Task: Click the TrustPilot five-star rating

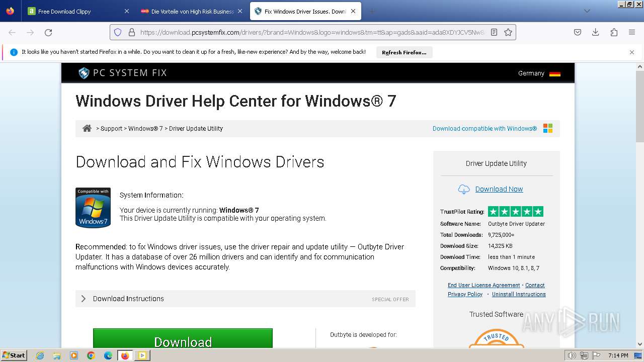Action: click(516, 212)
